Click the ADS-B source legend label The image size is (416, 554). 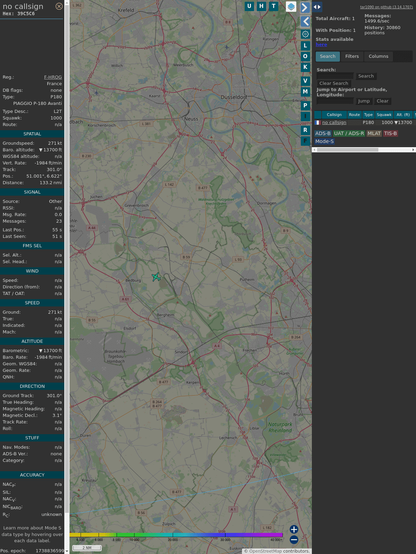pyautogui.click(x=322, y=134)
